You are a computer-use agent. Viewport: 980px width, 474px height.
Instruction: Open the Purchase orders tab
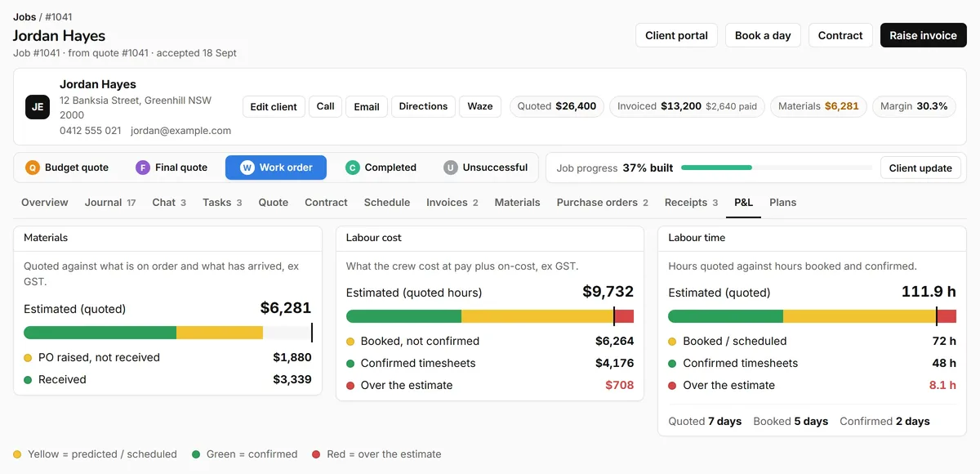(603, 203)
